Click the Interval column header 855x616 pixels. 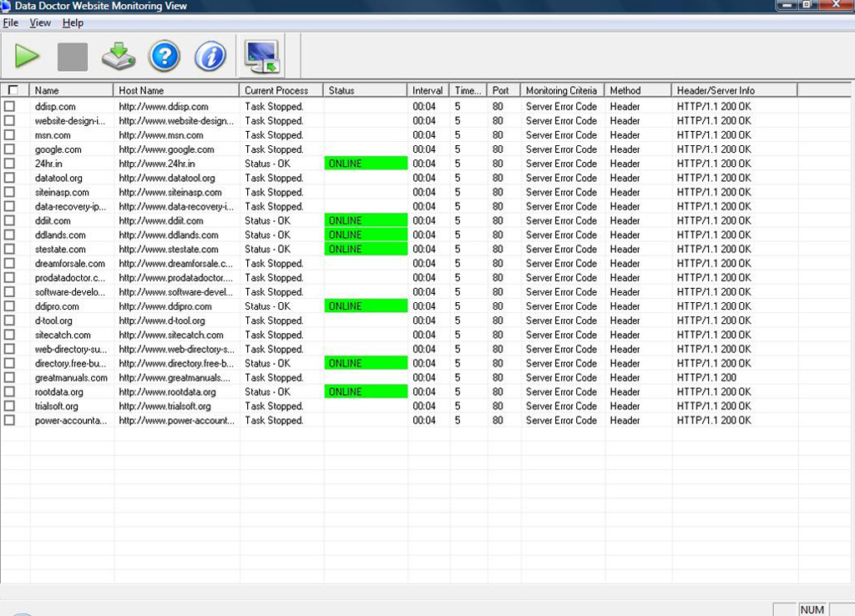[428, 90]
